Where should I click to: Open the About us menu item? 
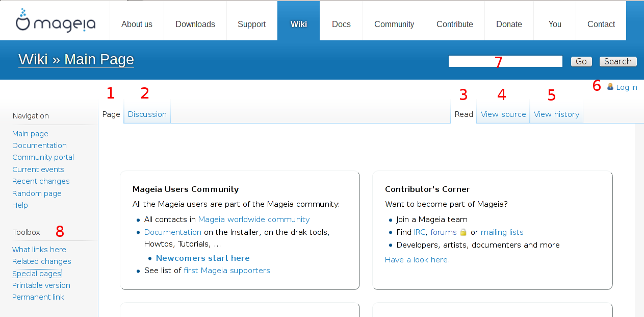pyautogui.click(x=137, y=24)
